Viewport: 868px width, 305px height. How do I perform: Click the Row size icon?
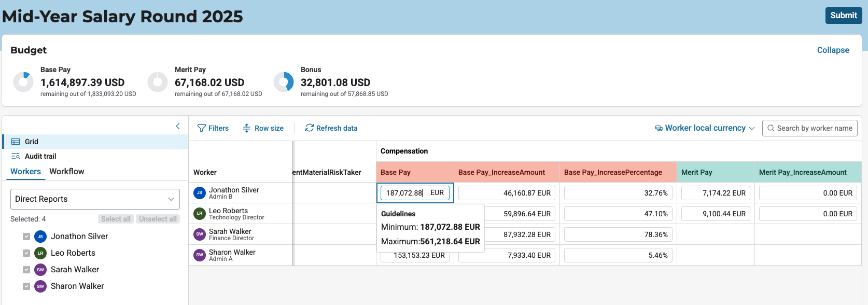(247, 128)
